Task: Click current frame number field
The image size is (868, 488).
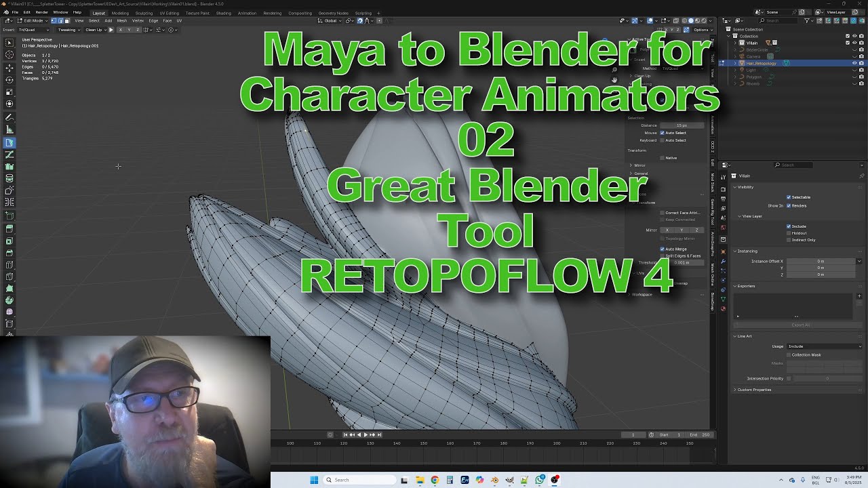Action: tap(633, 434)
